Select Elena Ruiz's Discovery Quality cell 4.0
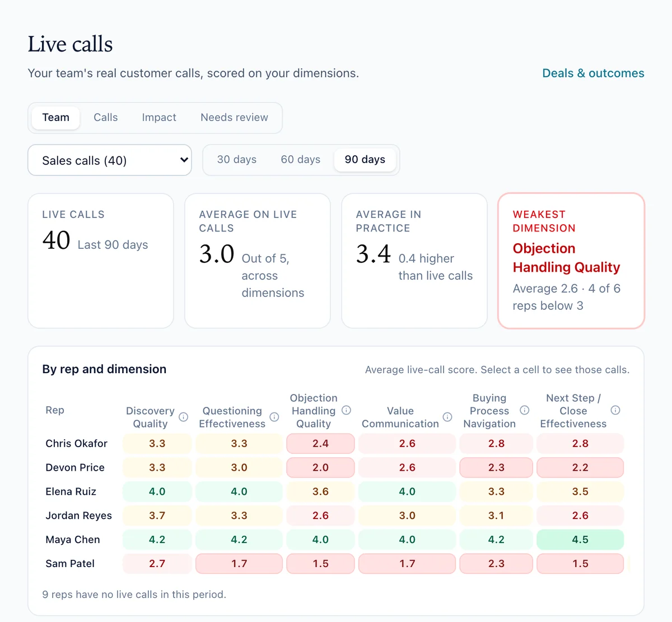 click(x=157, y=491)
